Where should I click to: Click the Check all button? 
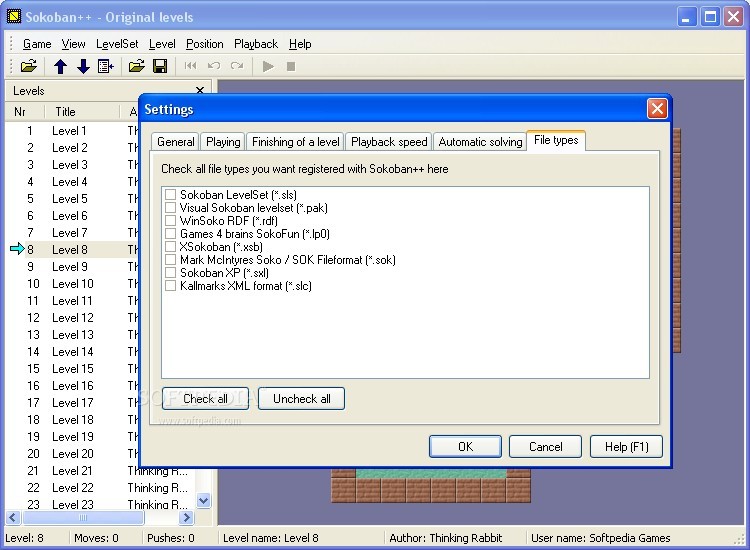205,398
